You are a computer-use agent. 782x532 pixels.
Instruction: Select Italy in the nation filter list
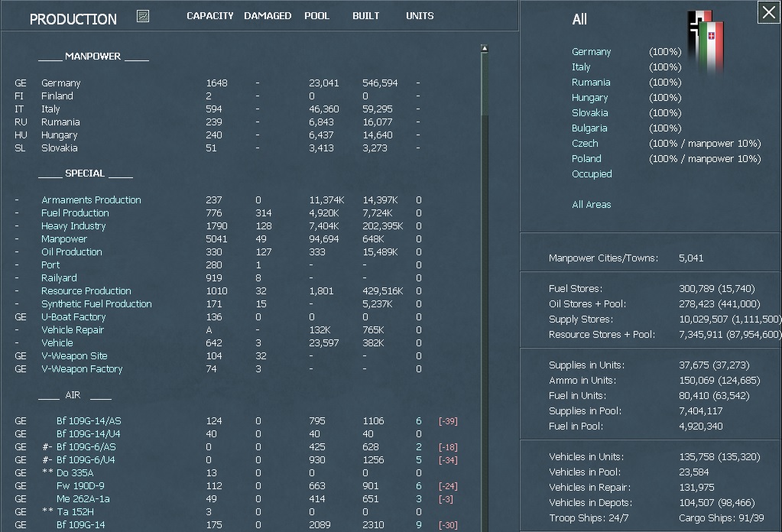click(581, 66)
